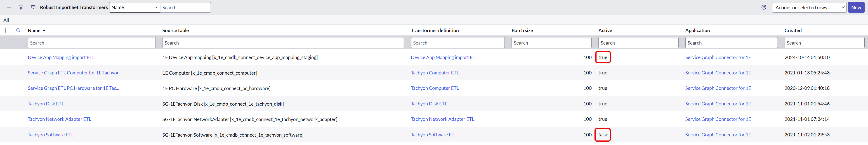
Task: Click the Active column search field
Action: 638,43
